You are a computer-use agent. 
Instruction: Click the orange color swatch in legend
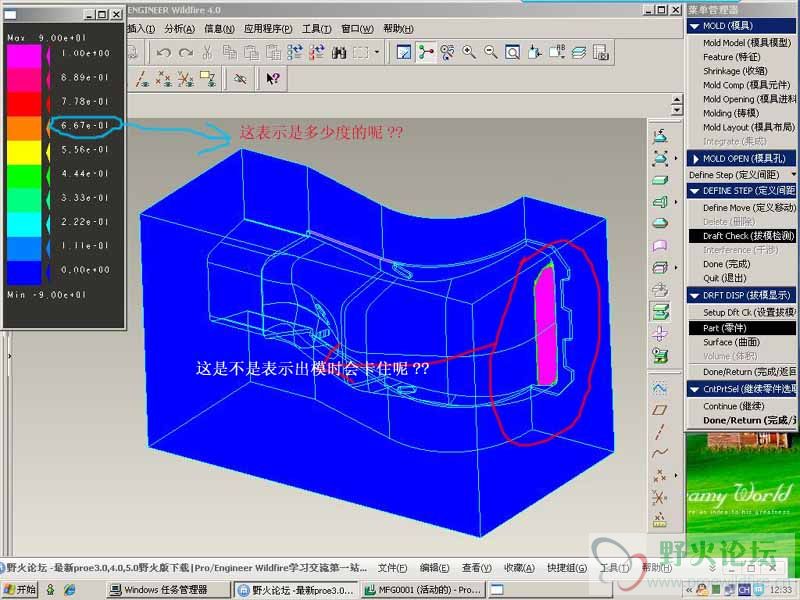(x=24, y=129)
